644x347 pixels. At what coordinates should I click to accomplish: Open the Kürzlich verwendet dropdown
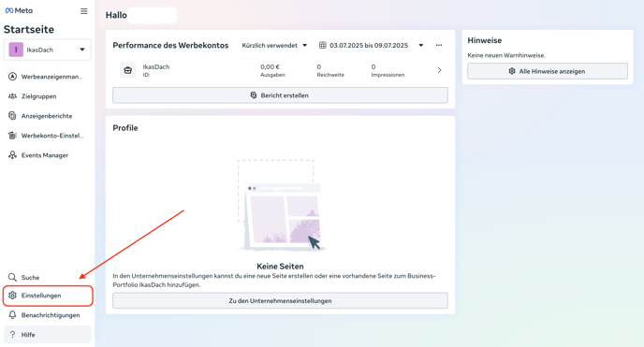coord(274,46)
